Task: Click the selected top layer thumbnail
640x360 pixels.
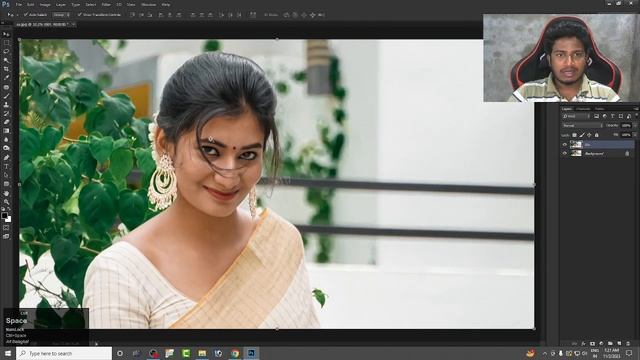Action: [x=576, y=144]
